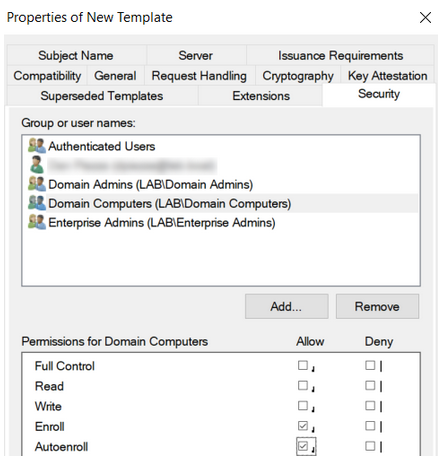Tick Deny checkbox for Read
This screenshot has height=458, width=438.
coord(370,385)
